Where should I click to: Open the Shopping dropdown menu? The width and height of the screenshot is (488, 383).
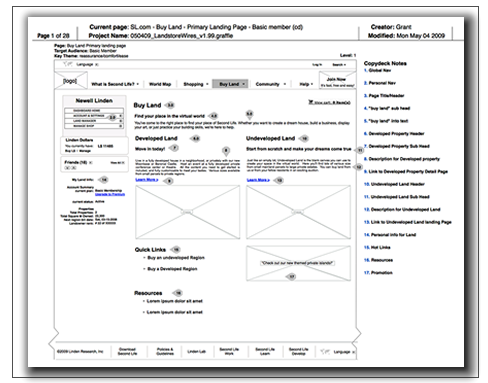click(x=196, y=84)
